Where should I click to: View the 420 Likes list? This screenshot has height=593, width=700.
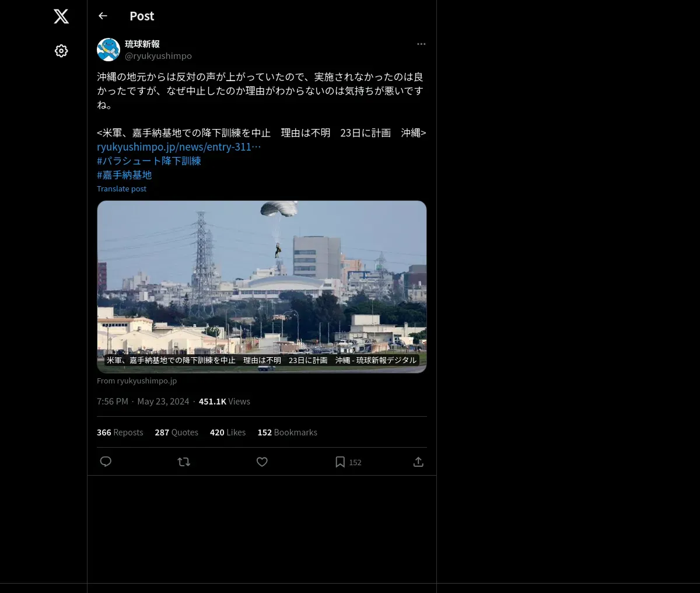click(x=228, y=432)
